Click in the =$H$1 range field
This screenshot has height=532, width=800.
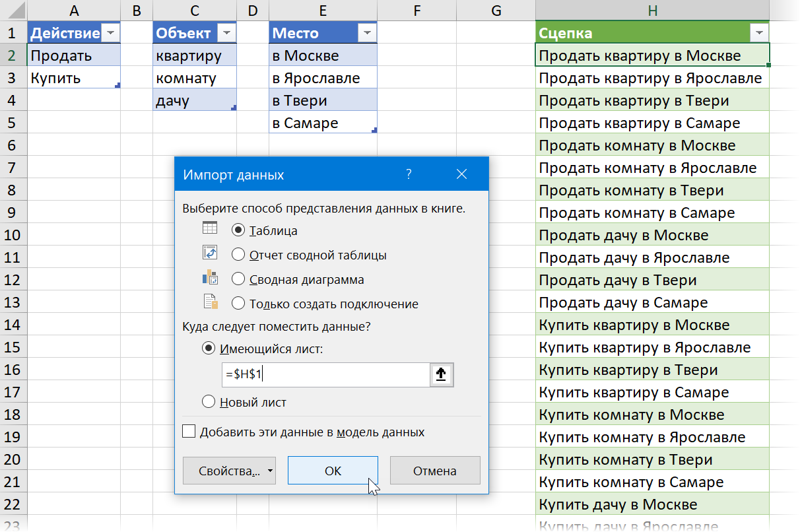click(326, 374)
